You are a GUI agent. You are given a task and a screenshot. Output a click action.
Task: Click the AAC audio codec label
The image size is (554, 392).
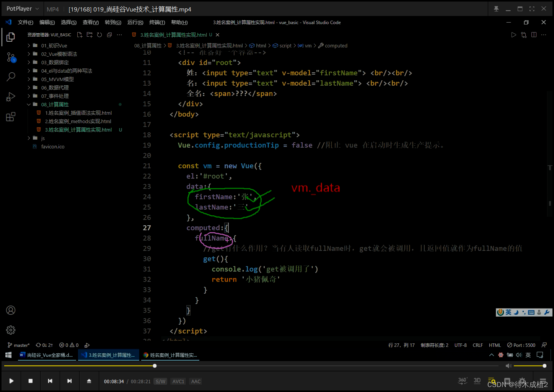[x=196, y=381]
